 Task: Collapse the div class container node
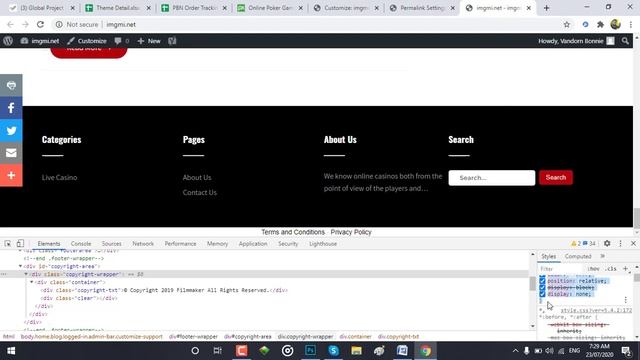point(31,282)
